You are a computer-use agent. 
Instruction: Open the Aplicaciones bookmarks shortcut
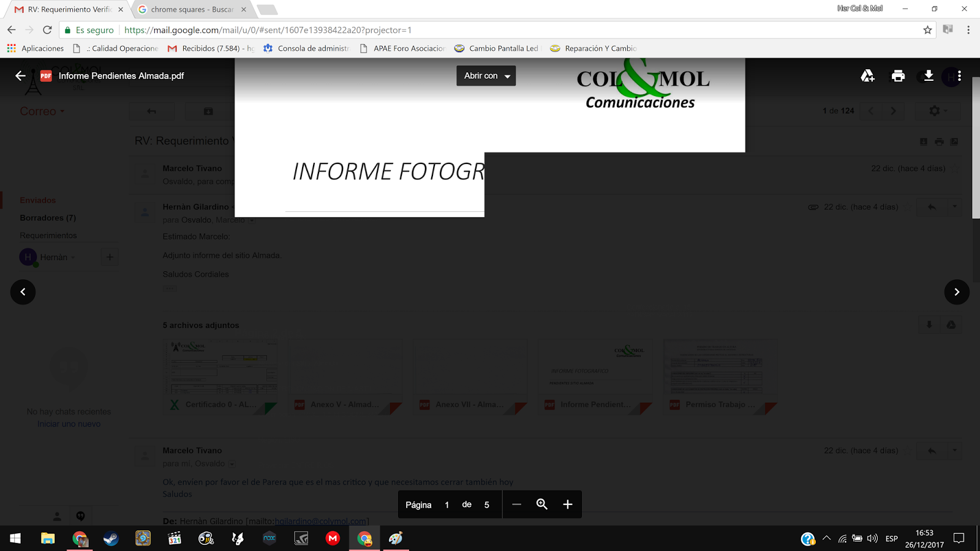tap(35, 48)
